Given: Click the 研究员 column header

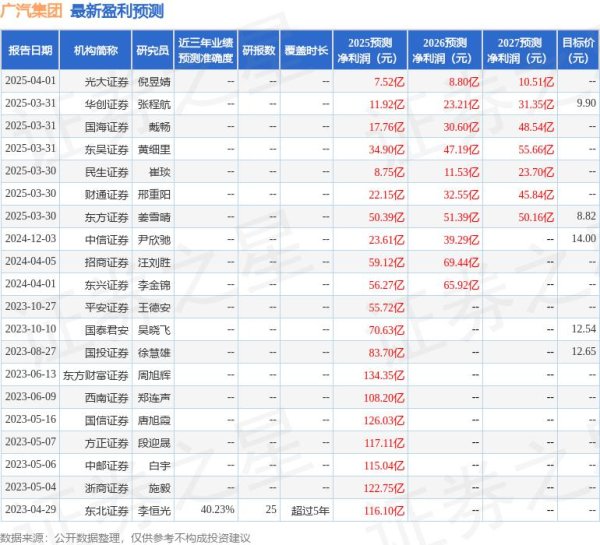Looking at the screenshot, I should [153, 51].
